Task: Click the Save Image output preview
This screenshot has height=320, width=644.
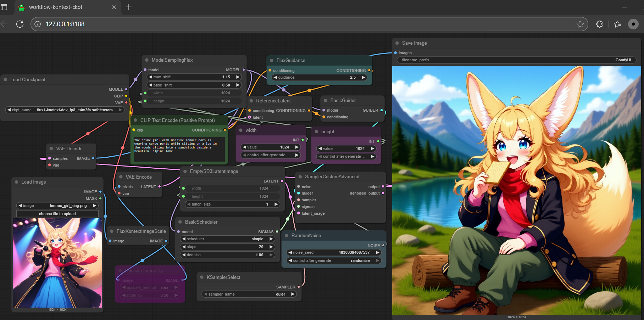Action: [517, 190]
